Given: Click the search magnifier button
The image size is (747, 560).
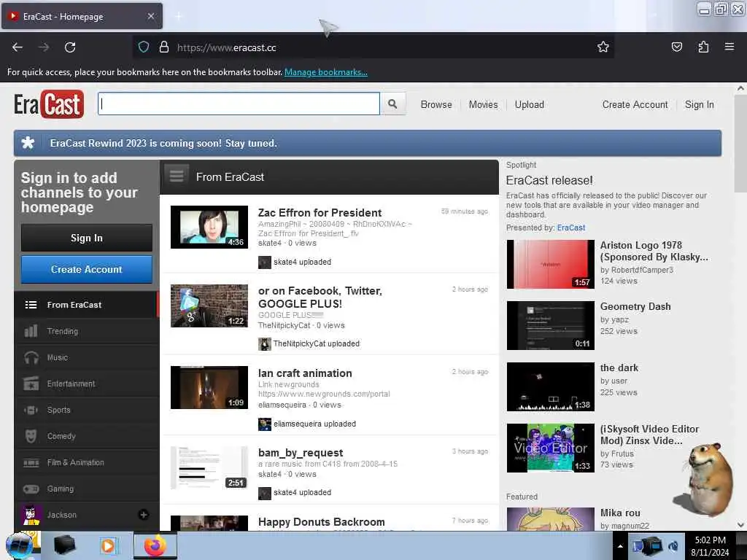Looking at the screenshot, I should pos(392,104).
